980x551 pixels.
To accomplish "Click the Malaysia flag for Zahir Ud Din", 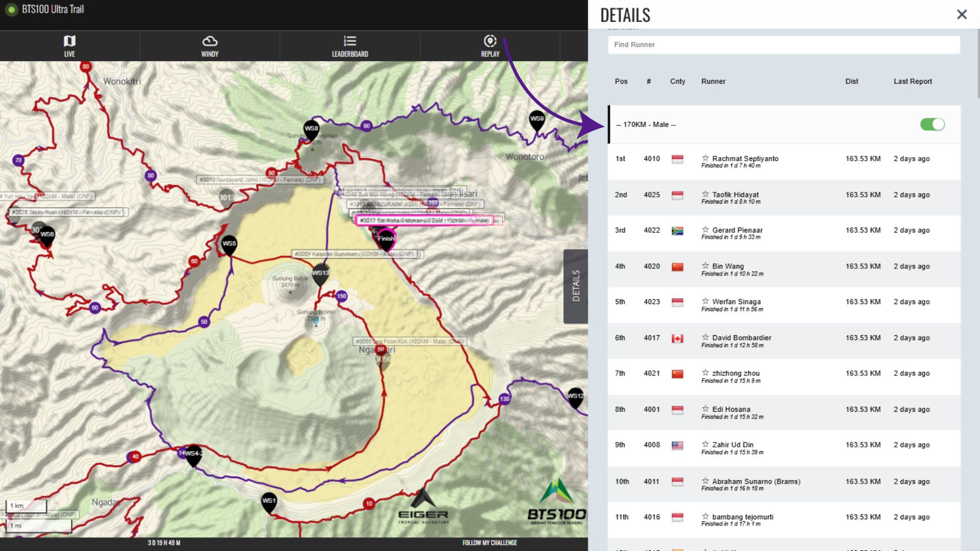I will 677,445.
